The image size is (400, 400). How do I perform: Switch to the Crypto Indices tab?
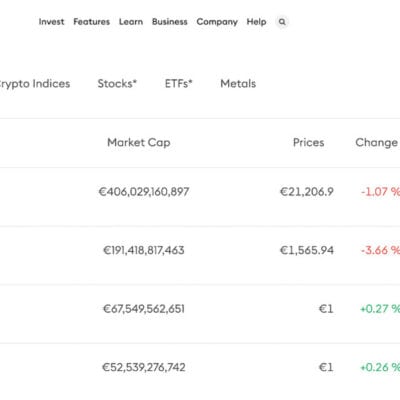click(x=35, y=84)
